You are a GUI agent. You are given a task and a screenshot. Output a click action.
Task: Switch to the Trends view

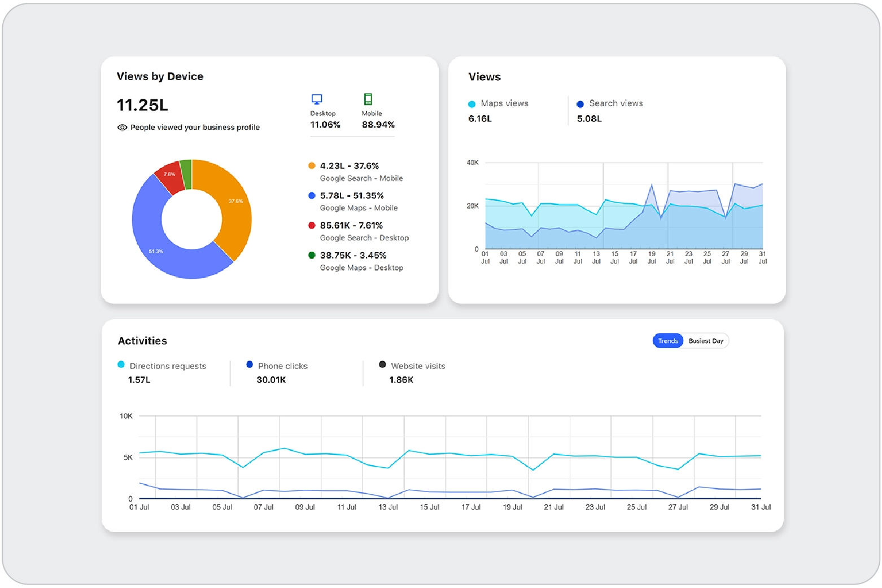pos(668,341)
